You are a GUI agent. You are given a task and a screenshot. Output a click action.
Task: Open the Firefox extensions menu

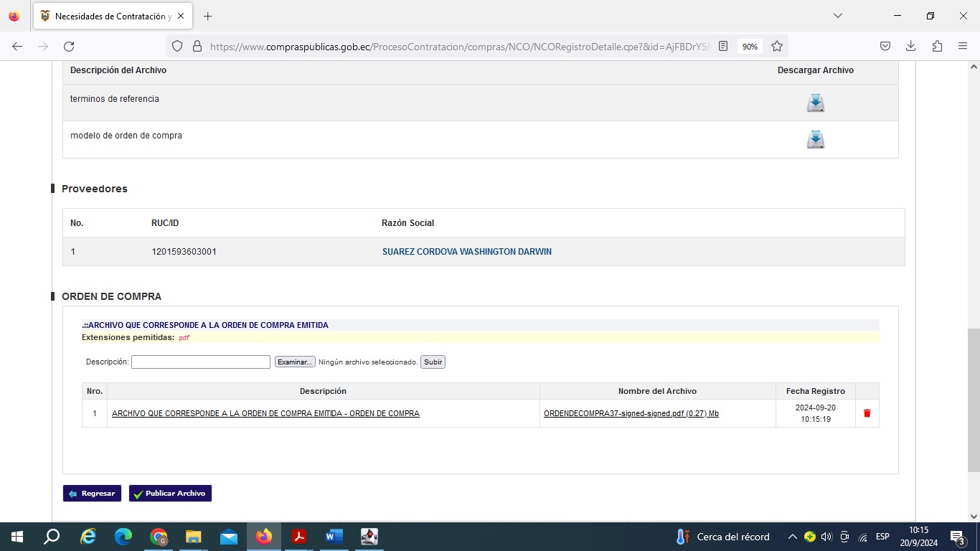[937, 46]
